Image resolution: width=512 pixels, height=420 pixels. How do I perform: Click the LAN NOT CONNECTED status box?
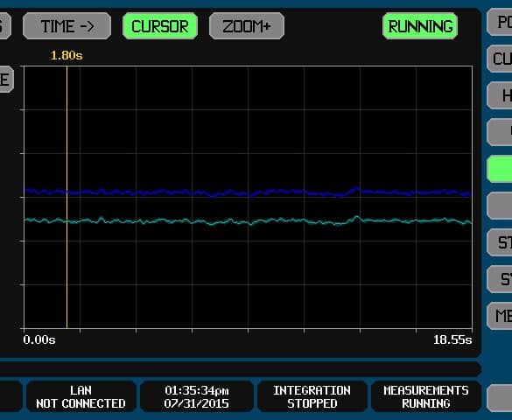point(81,397)
